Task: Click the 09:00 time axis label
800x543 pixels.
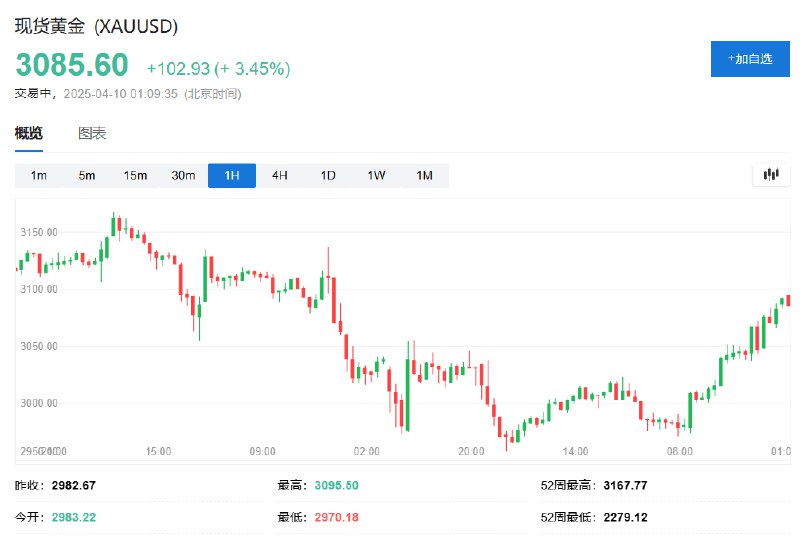Action: [262, 451]
